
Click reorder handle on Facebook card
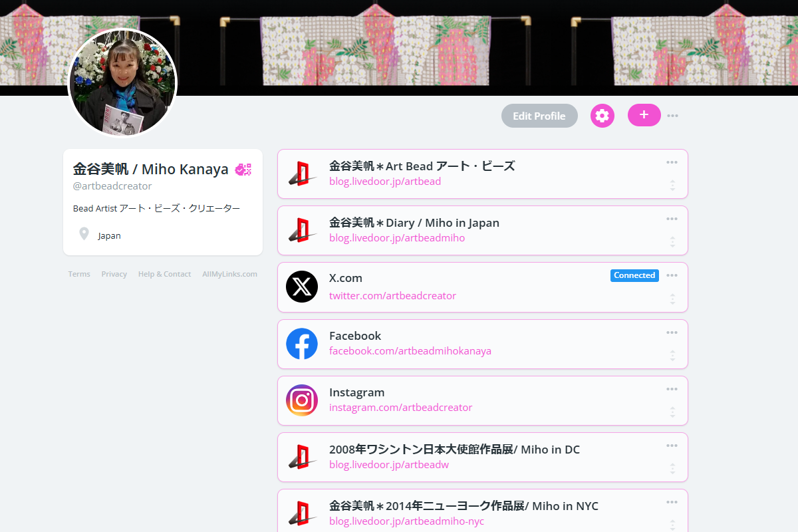point(672,356)
